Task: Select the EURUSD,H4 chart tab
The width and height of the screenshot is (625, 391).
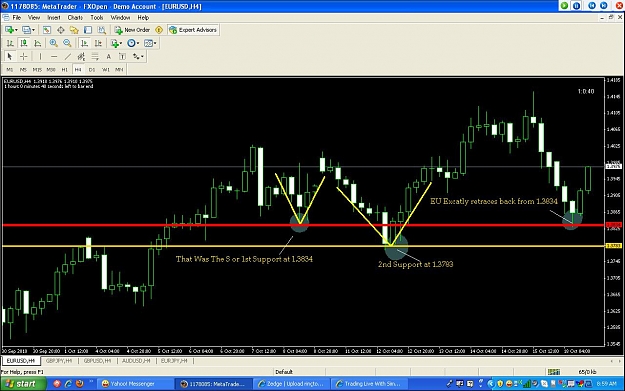Action: click(x=21, y=361)
